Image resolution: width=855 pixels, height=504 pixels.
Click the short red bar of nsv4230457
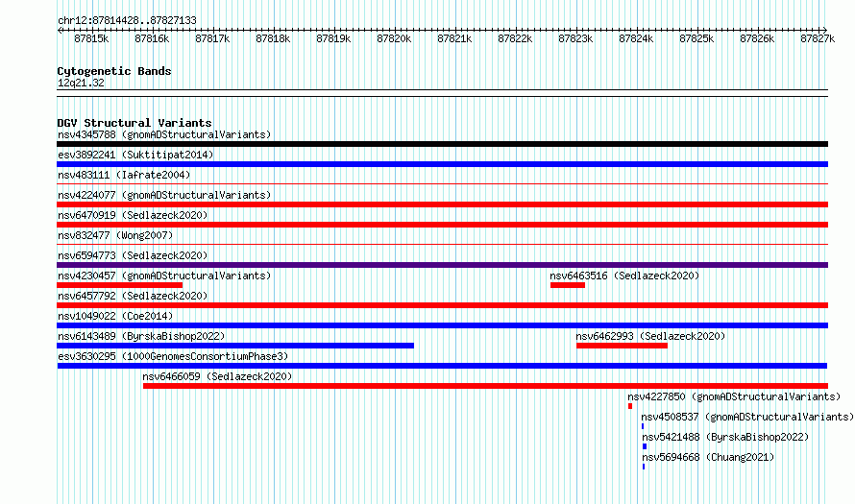[119, 285]
